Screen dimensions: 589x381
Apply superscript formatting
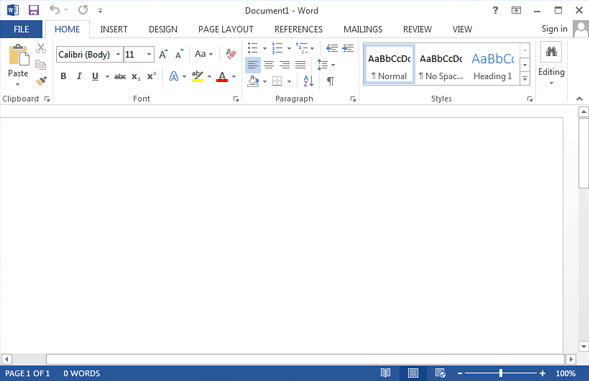(151, 76)
